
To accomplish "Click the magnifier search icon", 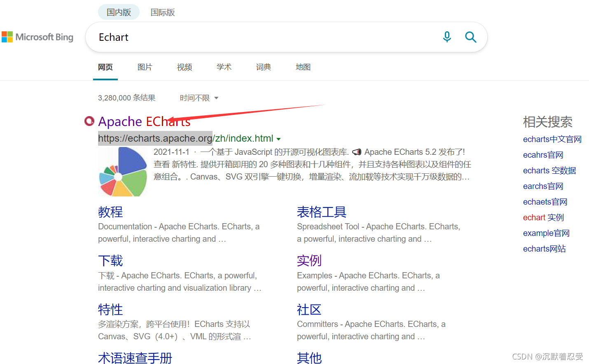I will point(470,37).
